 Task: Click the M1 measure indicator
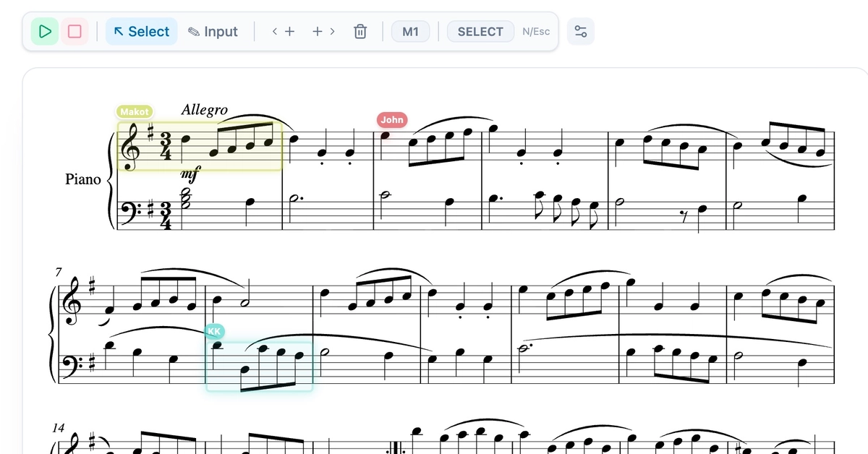point(410,31)
